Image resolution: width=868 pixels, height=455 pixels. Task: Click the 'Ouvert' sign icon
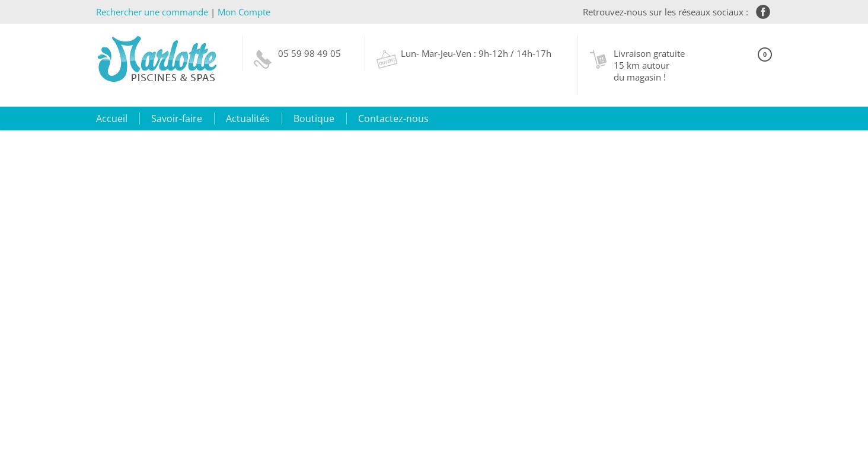(x=387, y=59)
